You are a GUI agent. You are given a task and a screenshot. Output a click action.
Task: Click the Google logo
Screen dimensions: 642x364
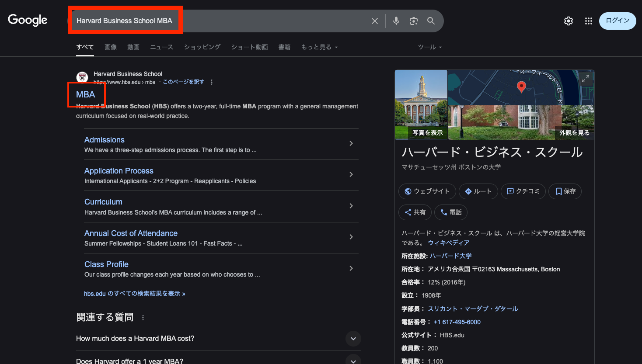pyautogui.click(x=28, y=20)
